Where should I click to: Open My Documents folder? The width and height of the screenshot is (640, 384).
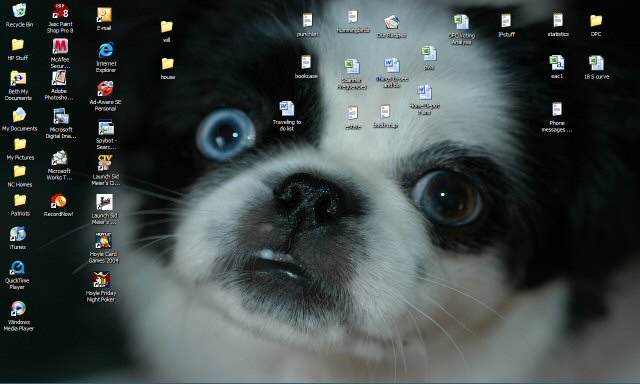click(x=19, y=115)
